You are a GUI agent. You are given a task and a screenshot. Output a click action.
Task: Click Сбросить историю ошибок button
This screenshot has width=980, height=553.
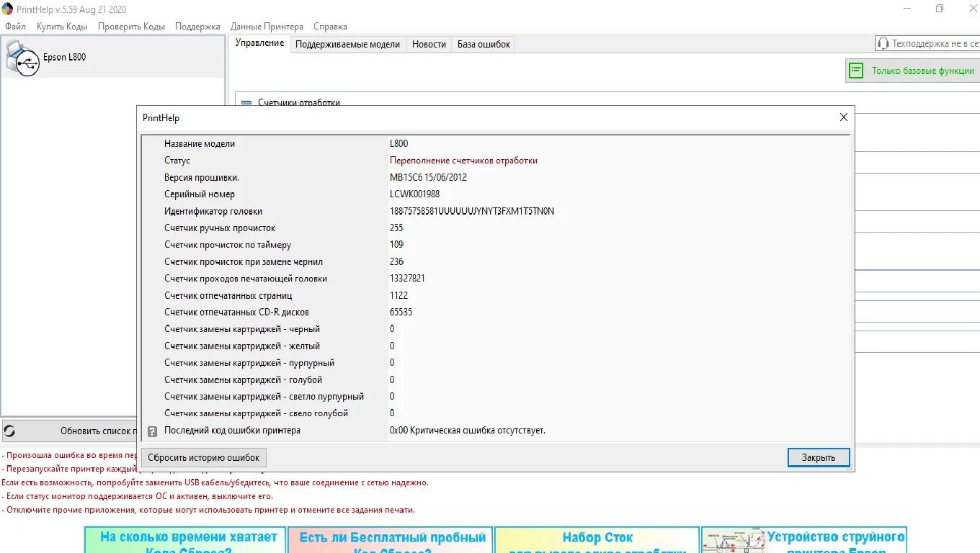(x=204, y=457)
